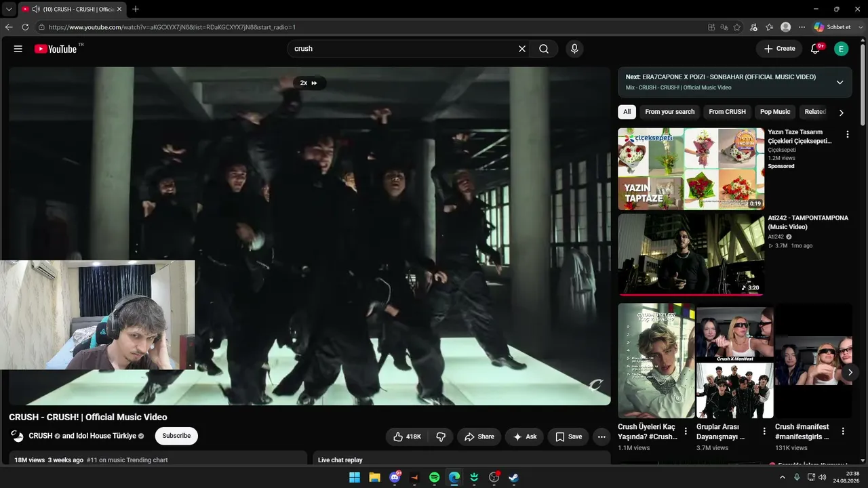Open the 'Crush #manifest #manifestgirls' short title

(804, 432)
